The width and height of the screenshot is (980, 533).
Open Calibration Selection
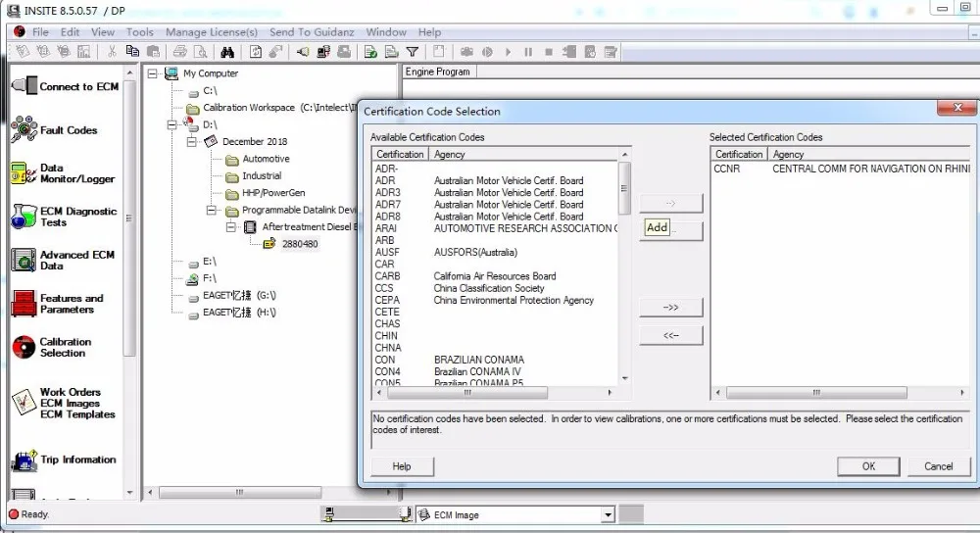coord(52,348)
